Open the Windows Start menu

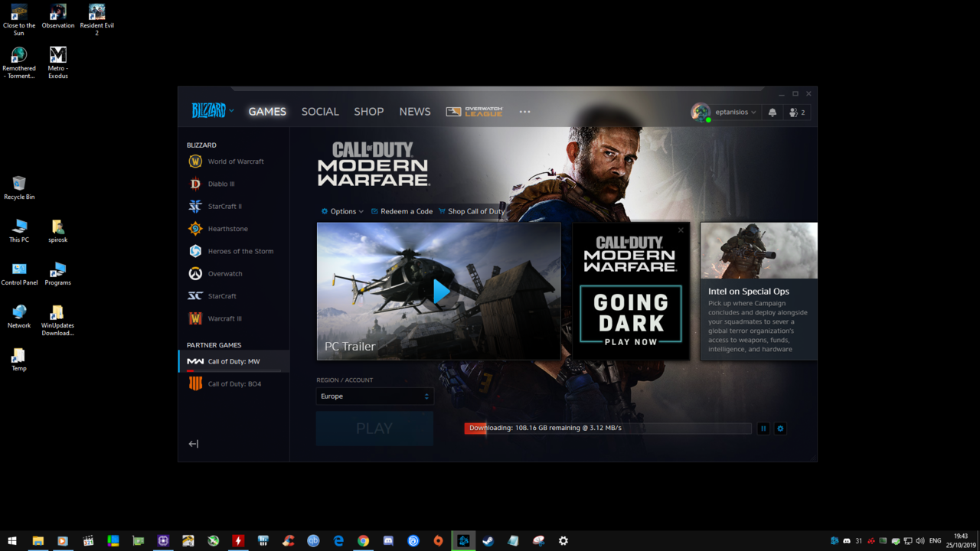(x=12, y=540)
